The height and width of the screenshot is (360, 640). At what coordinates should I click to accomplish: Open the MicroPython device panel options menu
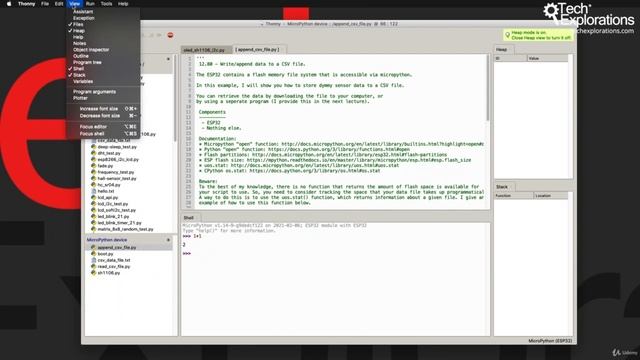click(x=168, y=240)
